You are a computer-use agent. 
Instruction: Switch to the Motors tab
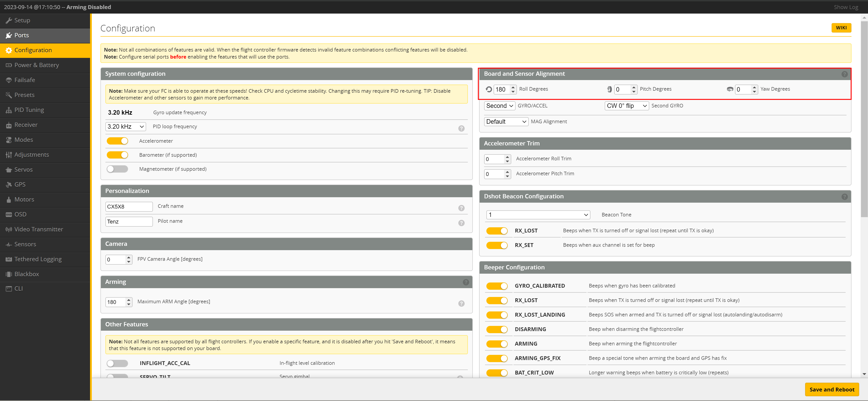click(x=45, y=199)
